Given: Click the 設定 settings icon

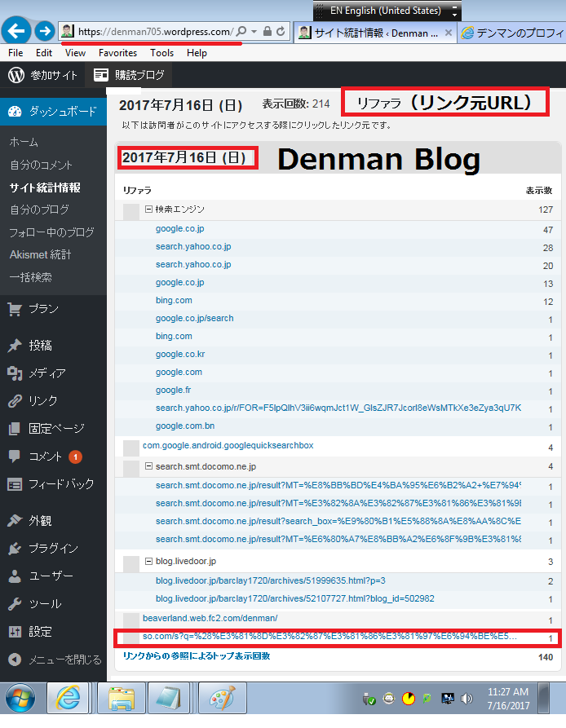Looking at the screenshot, I should pyautogui.click(x=15, y=632).
